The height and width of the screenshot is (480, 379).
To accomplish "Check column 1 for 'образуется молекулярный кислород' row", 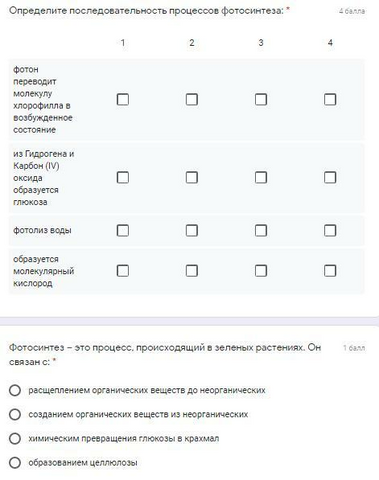I will (123, 271).
